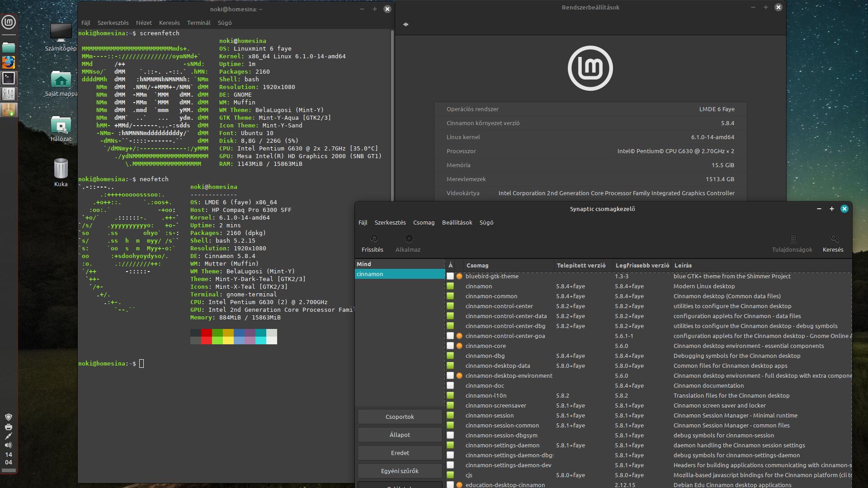The width and height of the screenshot is (868, 488).
Task: Toggle the cjs package status box
Action: pos(450,475)
